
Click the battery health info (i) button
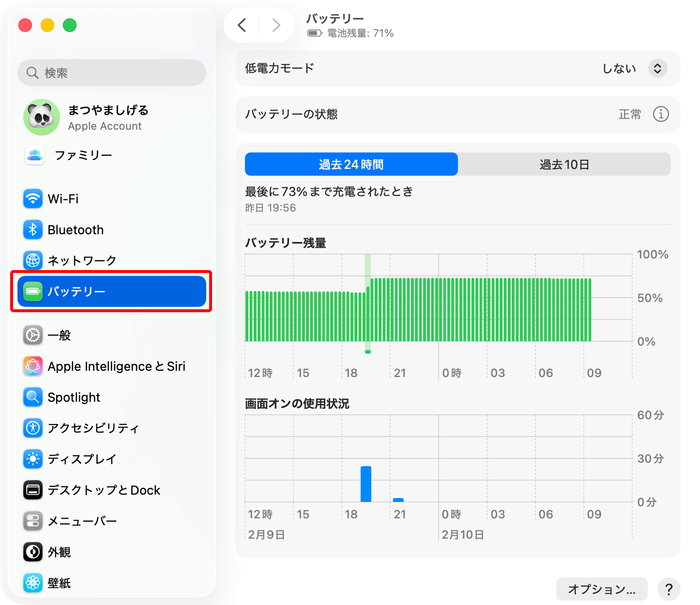coord(661,114)
